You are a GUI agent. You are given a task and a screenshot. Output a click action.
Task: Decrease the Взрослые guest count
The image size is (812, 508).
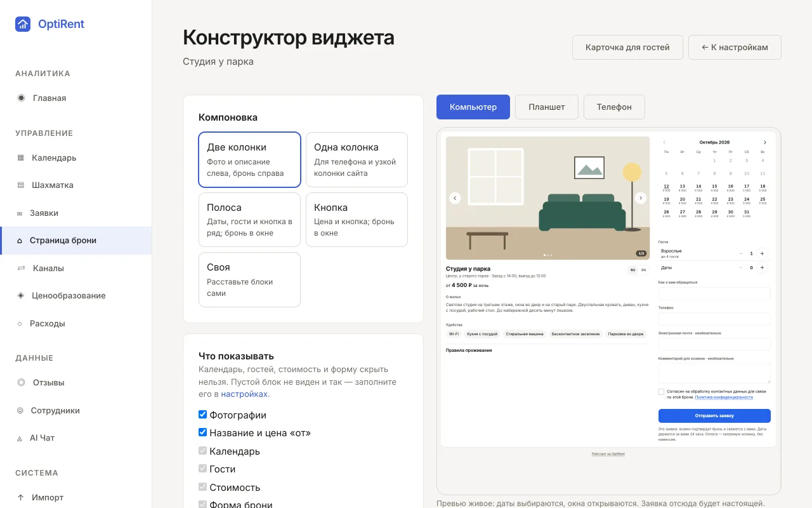(x=741, y=253)
